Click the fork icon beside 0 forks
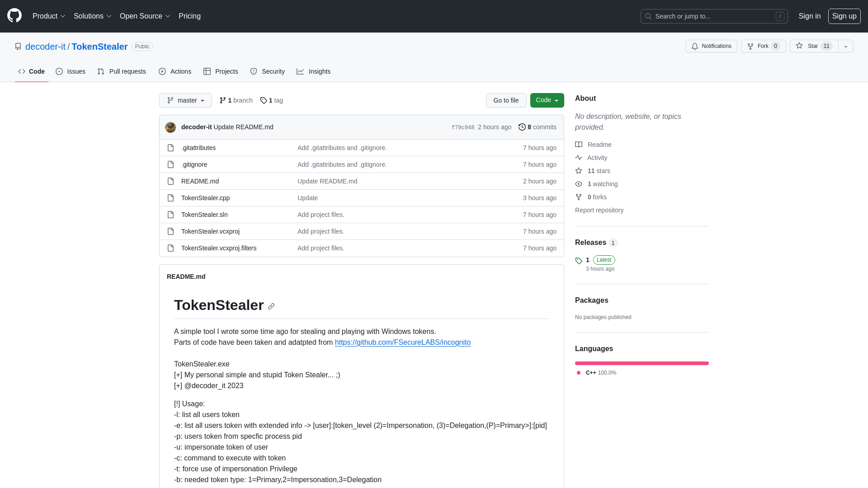The height and width of the screenshot is (488, 868). 579,197
